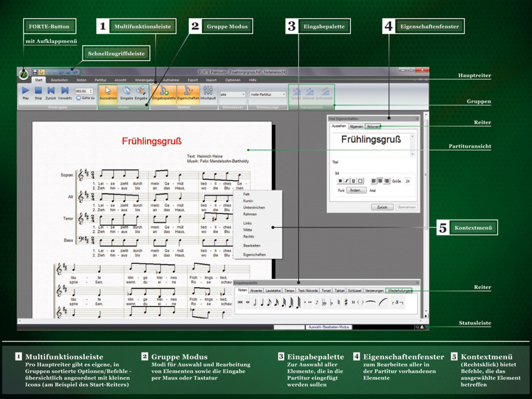This screenshot has height=399, width=532.
Task: Click the FORTE button to open its menu
Action: click(24, 72)
